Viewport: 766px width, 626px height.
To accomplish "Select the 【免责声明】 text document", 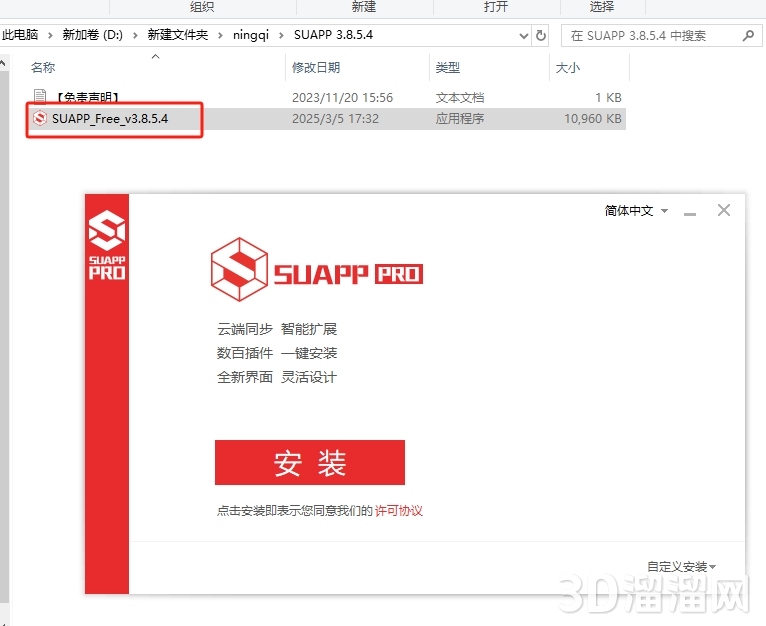I will pos(88,97).
